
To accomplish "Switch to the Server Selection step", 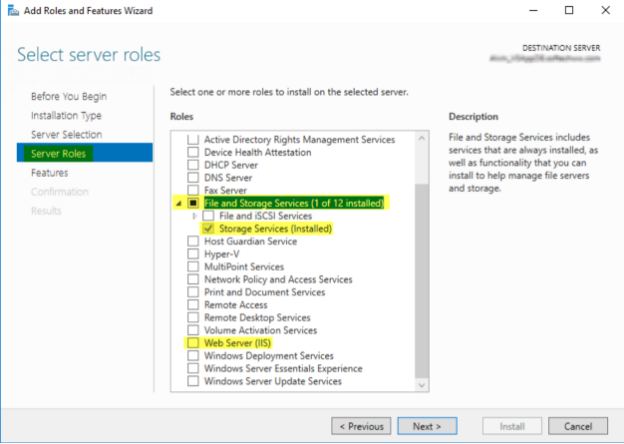I will click(x=66, y=134).
